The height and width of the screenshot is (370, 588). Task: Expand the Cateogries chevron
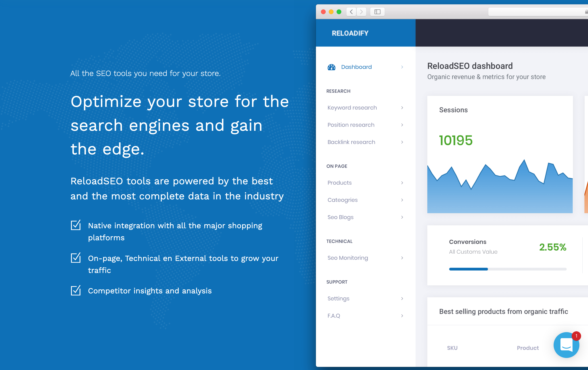coord(402,200)
